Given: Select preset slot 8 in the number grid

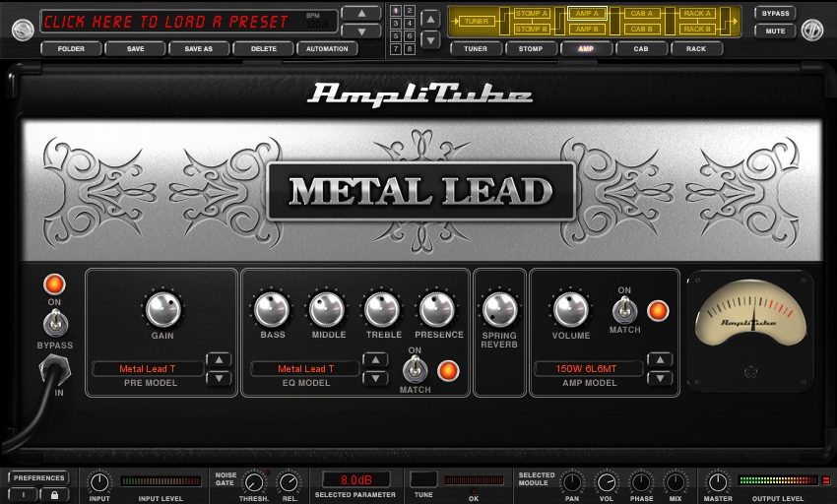Looking at the screenshot, I should click(x=409, y=49).
